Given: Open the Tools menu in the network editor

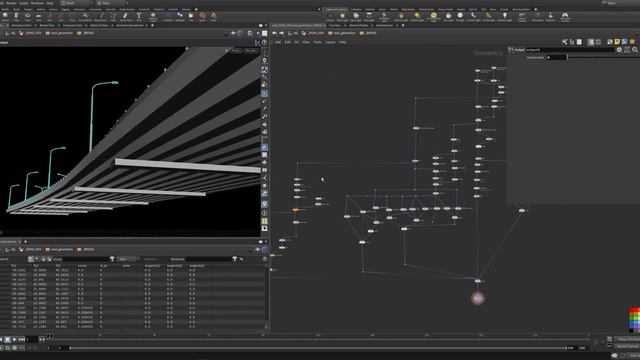Looking at the screenshot, I should pos(317,42).
